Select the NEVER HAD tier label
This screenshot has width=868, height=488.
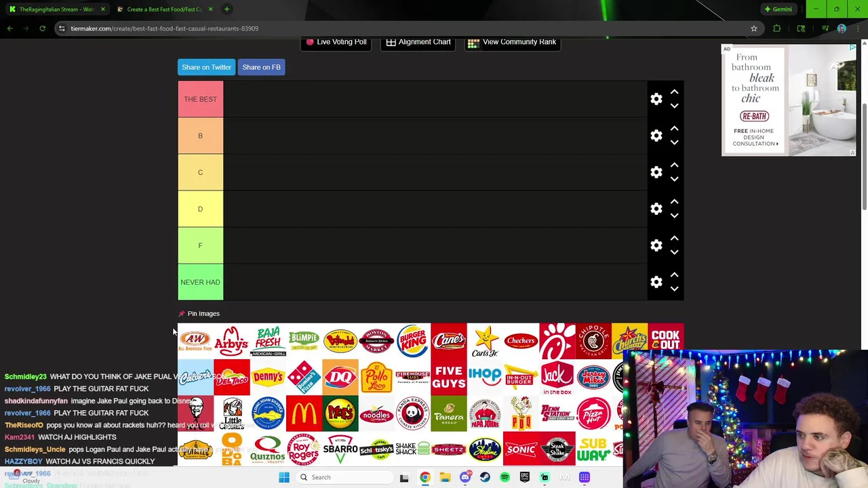pyautogui.click(x=200, y=282)
